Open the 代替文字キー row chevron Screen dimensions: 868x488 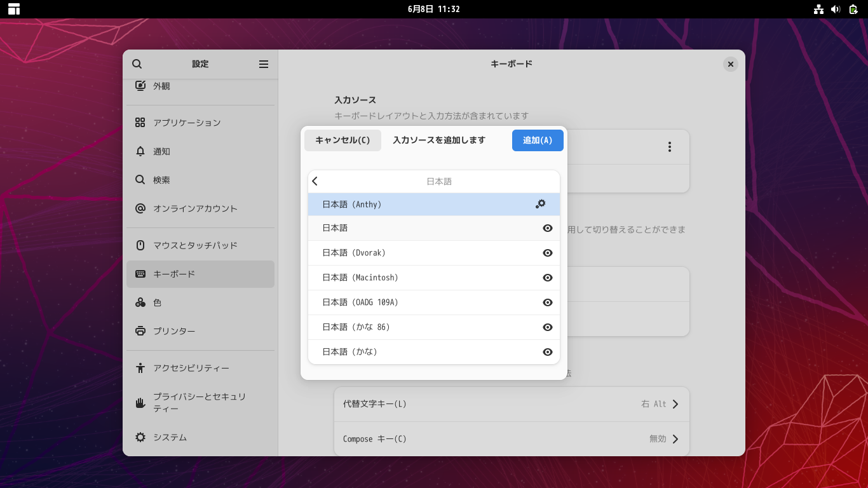(x=675, y=404)
